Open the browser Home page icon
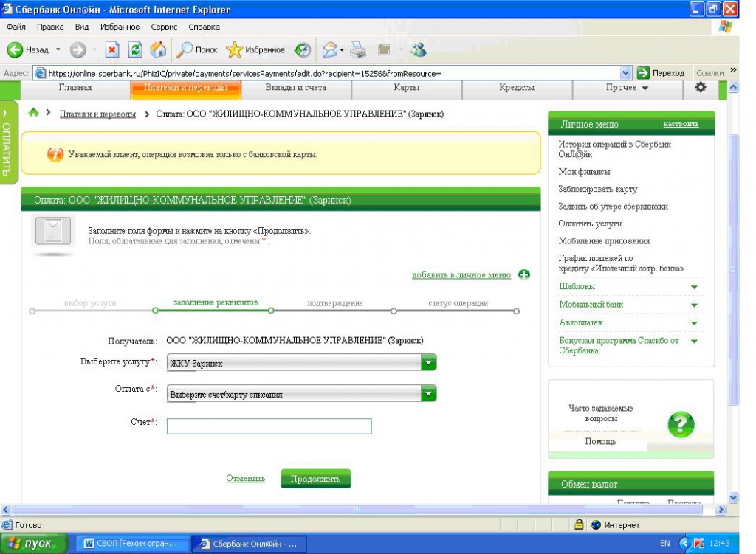 [158, 49]
